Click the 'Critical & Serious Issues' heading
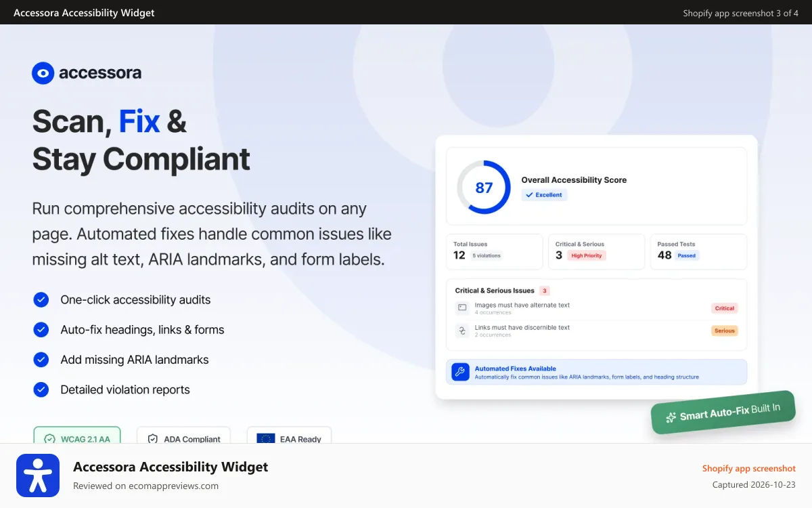 point(495,291)
